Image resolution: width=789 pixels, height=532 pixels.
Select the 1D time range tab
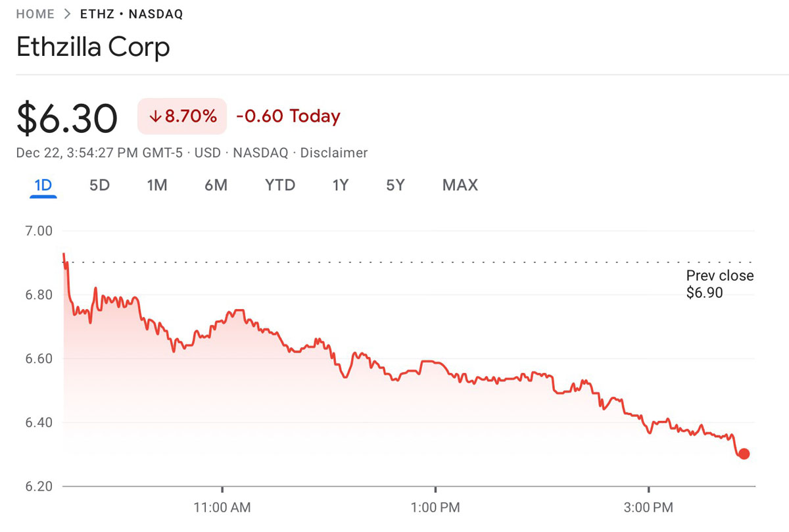click(x=43, y=185)
